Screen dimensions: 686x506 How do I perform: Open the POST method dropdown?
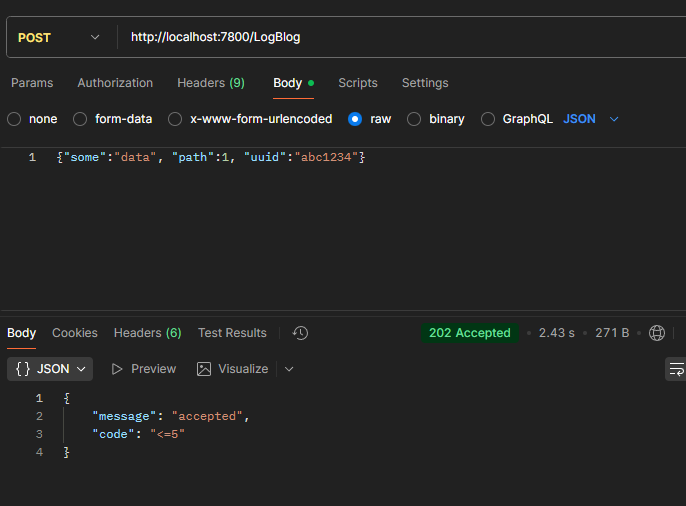pyautogui.click(x=59, y=38)
